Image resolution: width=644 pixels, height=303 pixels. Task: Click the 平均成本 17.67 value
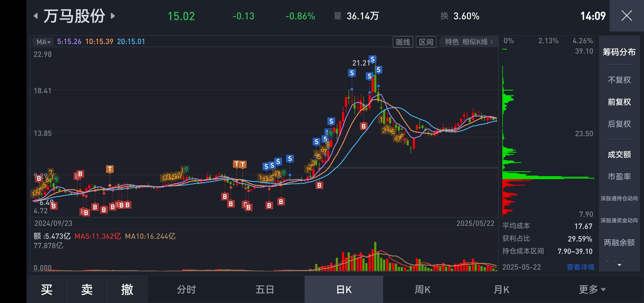pyautogui.click(x=583, y=226)
